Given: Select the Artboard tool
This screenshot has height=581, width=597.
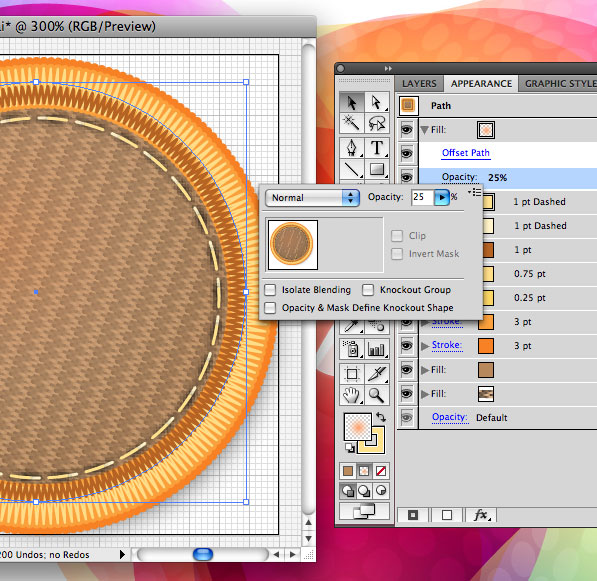Looking at the screenshot, I should tap(352, 374).
